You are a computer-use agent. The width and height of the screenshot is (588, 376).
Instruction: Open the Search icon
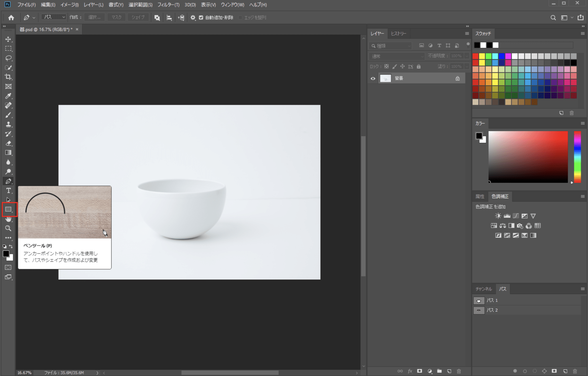click(553, 18)
